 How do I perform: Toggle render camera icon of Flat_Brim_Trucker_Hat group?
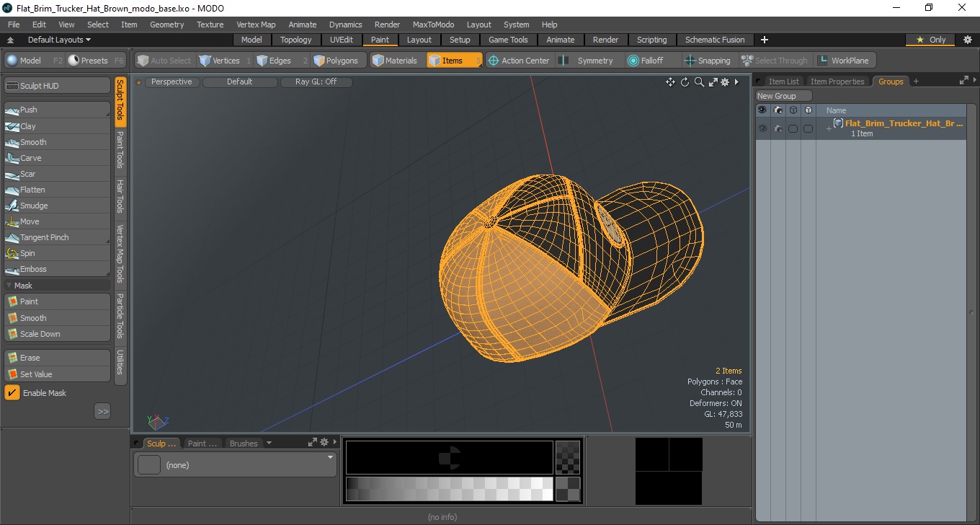pos(778,128)
